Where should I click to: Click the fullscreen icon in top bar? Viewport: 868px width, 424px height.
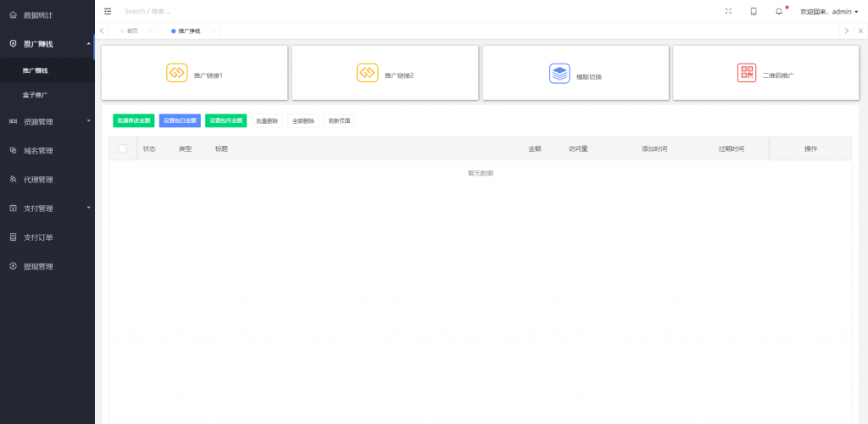(728, 11)
